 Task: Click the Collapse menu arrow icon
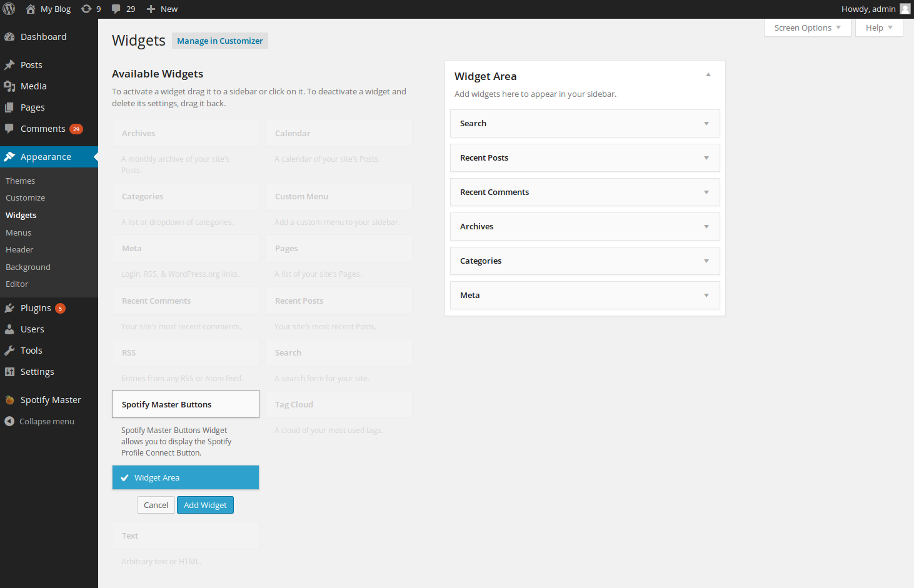[9, 421]
